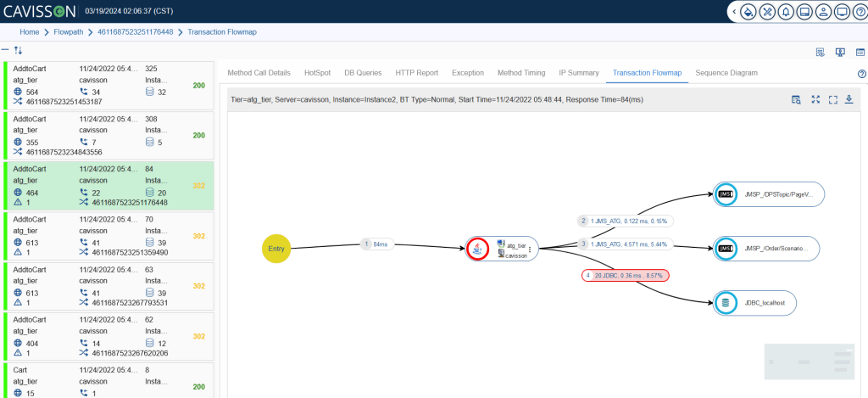Collapse the flowpath list with minus icon

click(x=6, y=51)
